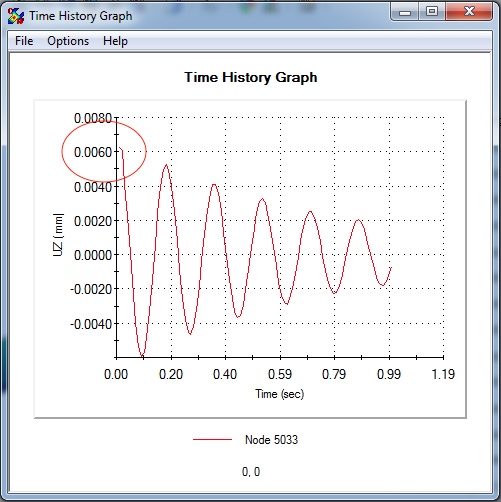Image resolution: width=501 pixels, height=502 pixels.
Task: Click the window title bar text
Action: 80,16
